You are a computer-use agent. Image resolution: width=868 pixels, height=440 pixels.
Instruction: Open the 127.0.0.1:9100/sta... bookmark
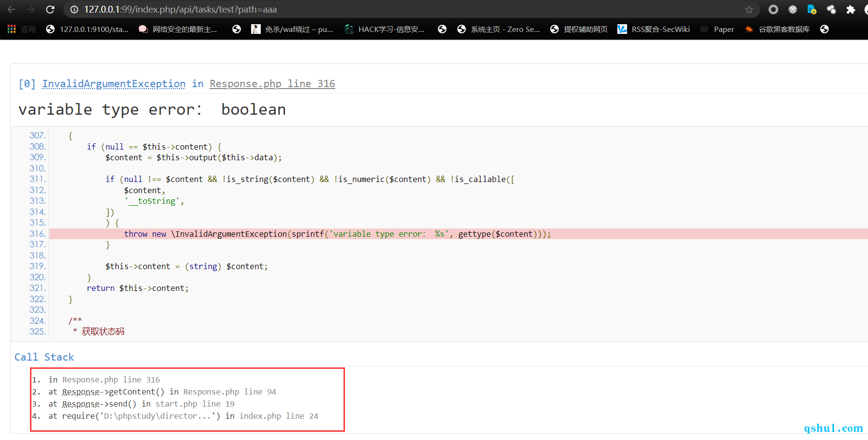coord(88,29)
